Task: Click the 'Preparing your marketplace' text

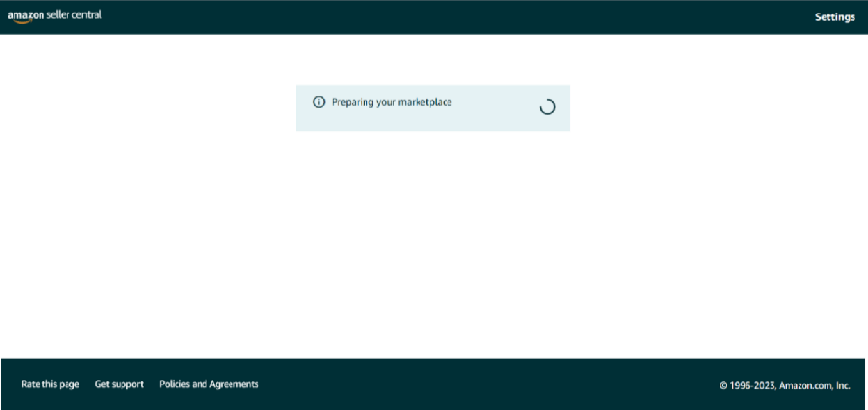Action: [392, 102]
